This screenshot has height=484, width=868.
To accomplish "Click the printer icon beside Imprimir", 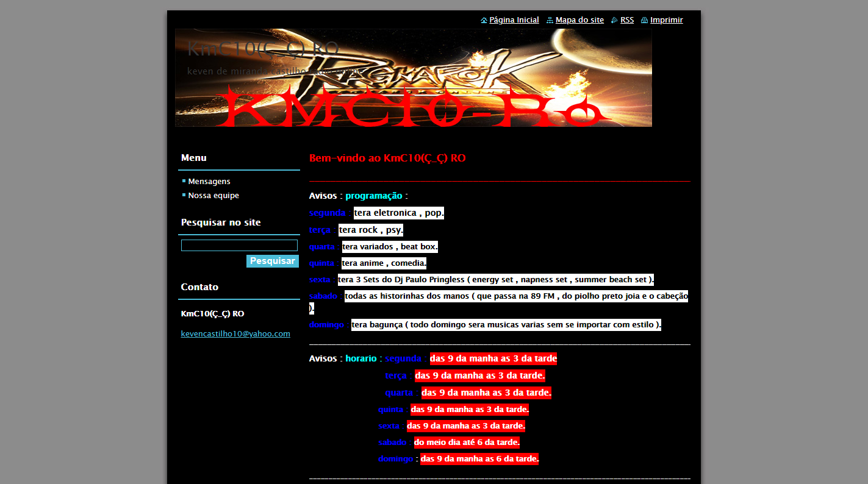I will click(644, 20).
